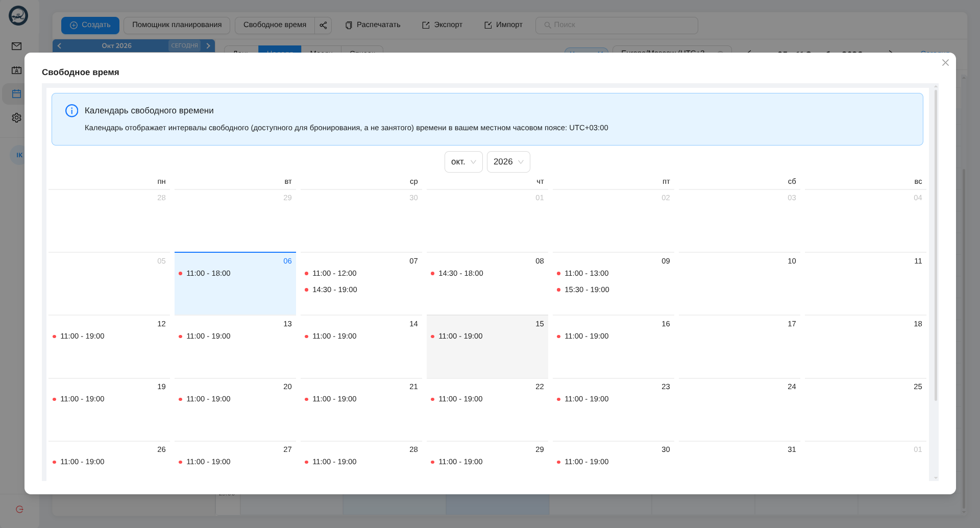The width and height of the screenshot is (980, 528).
Task: Click the Создать button
Action: click(x=90, y=25)
